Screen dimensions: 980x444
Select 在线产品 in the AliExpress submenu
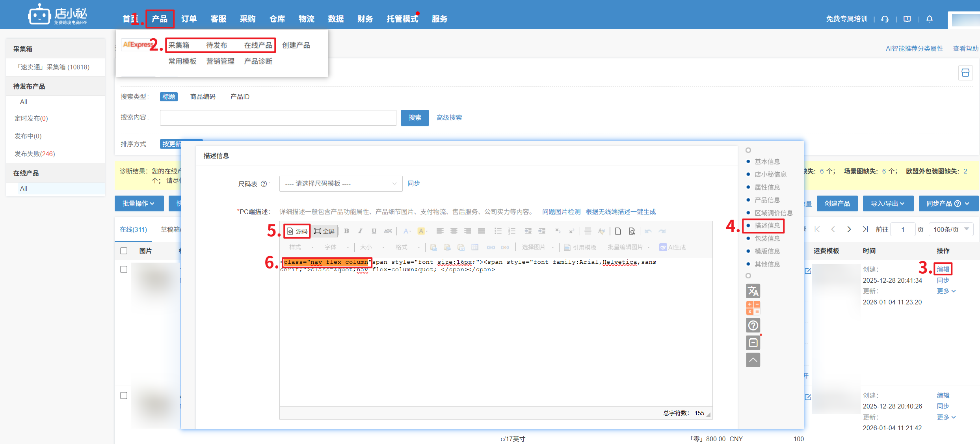(258, 45)
